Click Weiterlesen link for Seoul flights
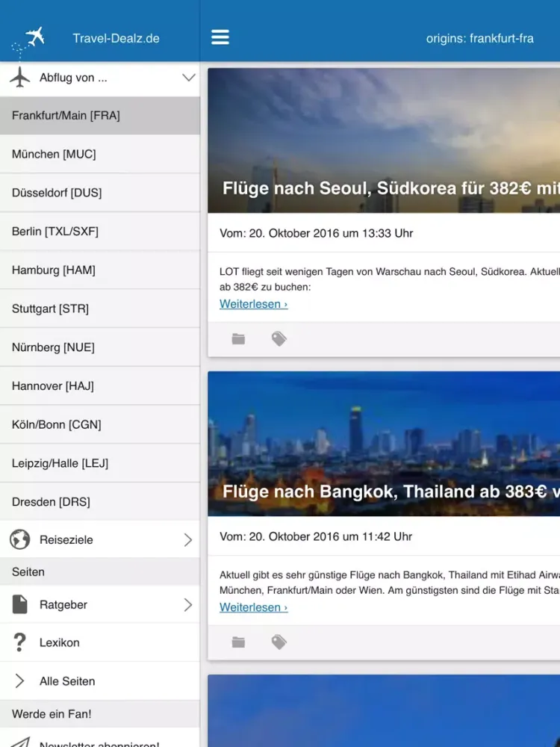 [x=253, y=304]
